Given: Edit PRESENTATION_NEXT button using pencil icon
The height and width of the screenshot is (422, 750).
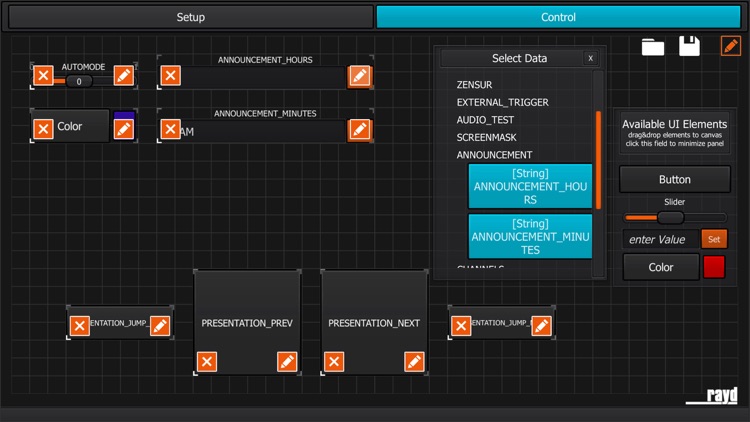Looking at the screenshot, I should click(414, 361).
